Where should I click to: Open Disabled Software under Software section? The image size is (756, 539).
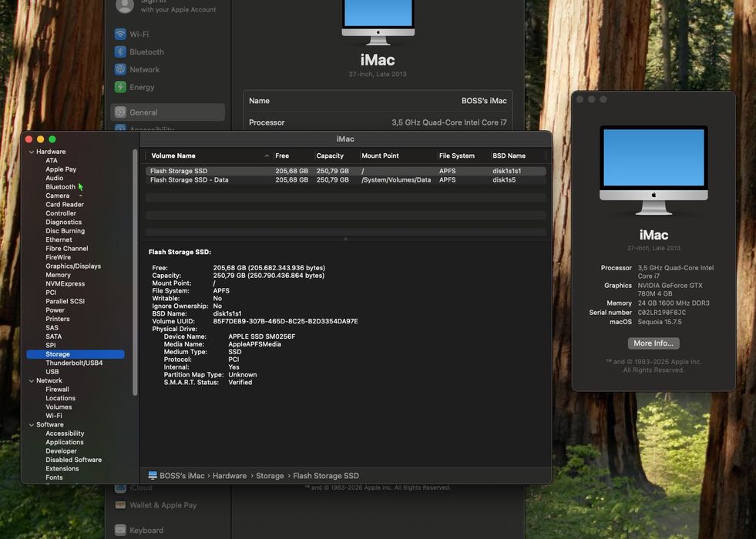74,460
